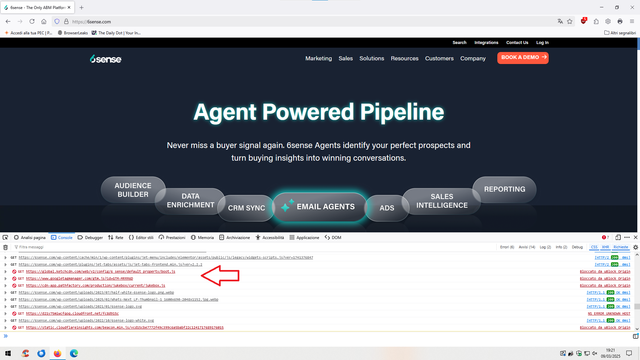Image resolution: width=640 pixels, height=360 pixels.
Task: Click the devtools error count indicator
Action: click(x=605, y=237)
